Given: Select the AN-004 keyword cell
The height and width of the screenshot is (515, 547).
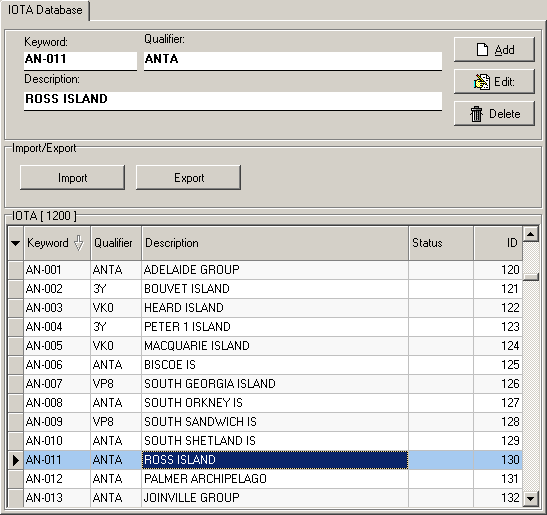Looking at the screenshot, I should coord(57,327).
